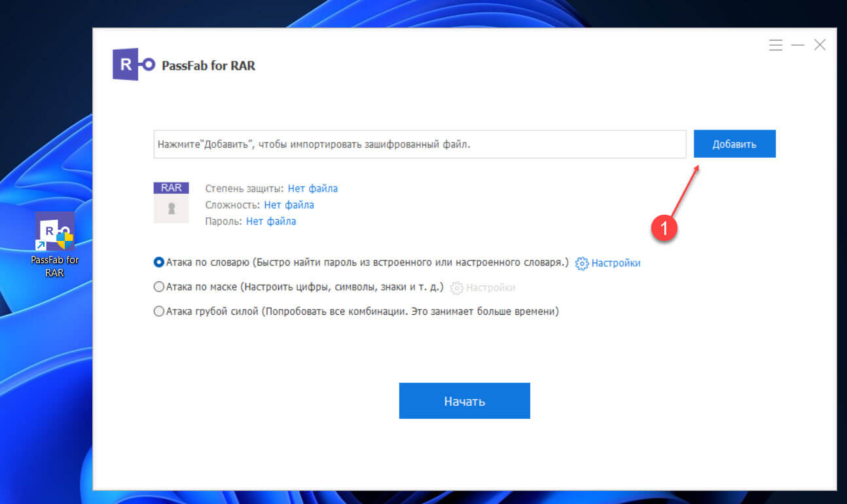Click gear icon next to dictionary attack
Viewport: 847px width, 504px height.
(582, 263)
